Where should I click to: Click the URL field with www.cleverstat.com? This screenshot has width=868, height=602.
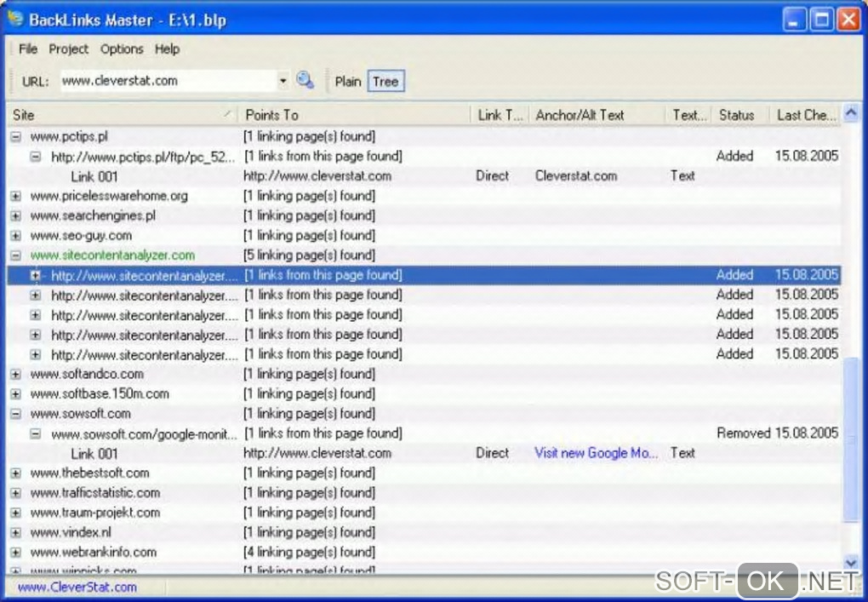(x=168, y=81)
